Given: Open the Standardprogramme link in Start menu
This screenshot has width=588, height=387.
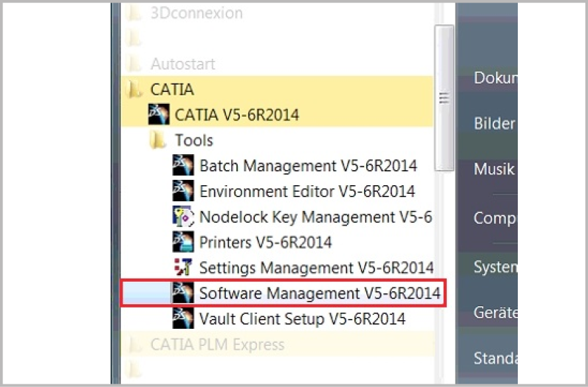Looking at the screenshot, I should [x=495, y=358].
